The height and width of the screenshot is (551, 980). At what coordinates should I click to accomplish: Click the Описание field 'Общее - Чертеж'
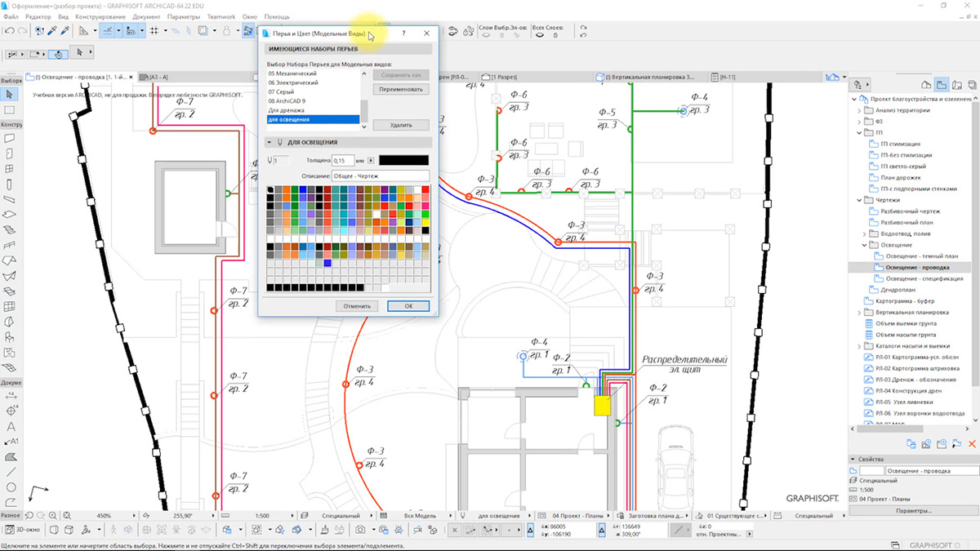click(x=380, y=176)
